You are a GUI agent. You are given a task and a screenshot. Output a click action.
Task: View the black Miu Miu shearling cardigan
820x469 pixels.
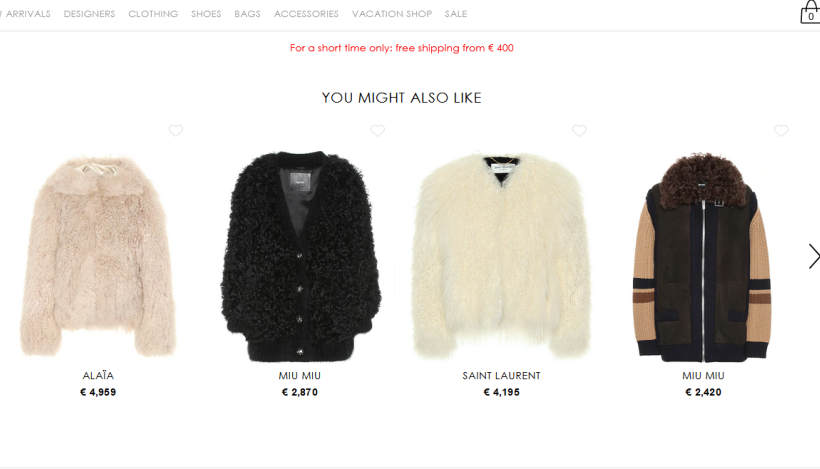[300, 256]
